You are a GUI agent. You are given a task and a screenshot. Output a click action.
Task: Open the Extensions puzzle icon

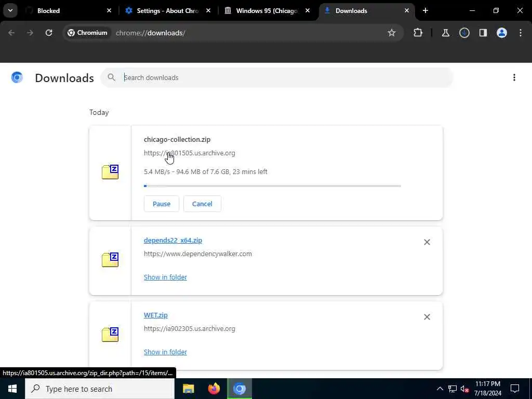pos(418,33)
